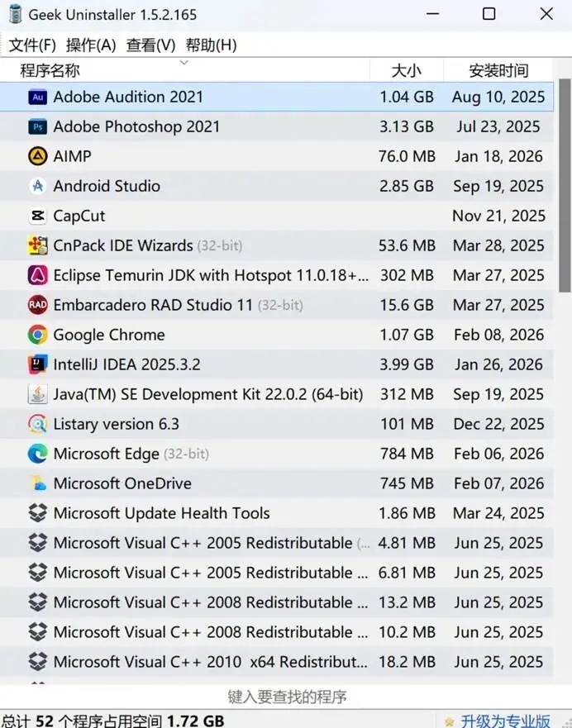Select the CapCut app icon
The height and width of the screenshot is (728, 572).
point(37,216)
